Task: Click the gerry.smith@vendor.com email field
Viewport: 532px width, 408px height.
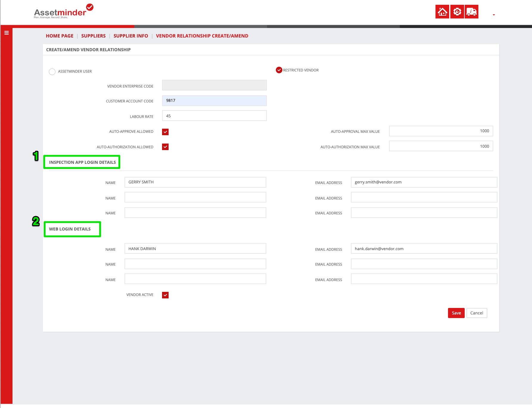Action: (424, 182)
